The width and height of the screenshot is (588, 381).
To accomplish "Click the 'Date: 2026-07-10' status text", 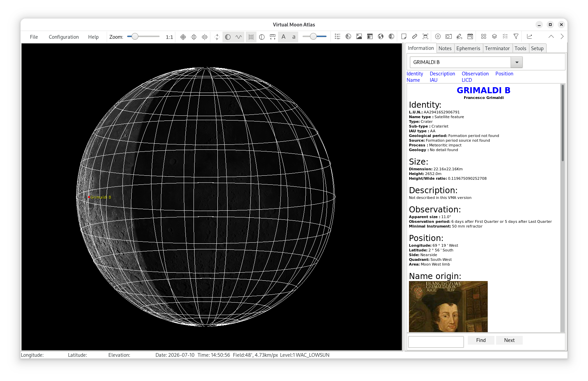I will coord(175,355).
